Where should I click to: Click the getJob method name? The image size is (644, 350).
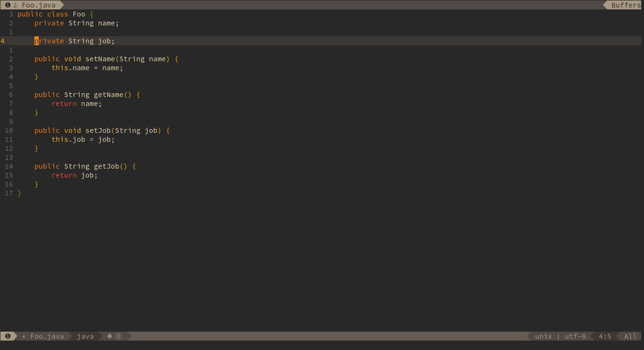tap(106, 166)
